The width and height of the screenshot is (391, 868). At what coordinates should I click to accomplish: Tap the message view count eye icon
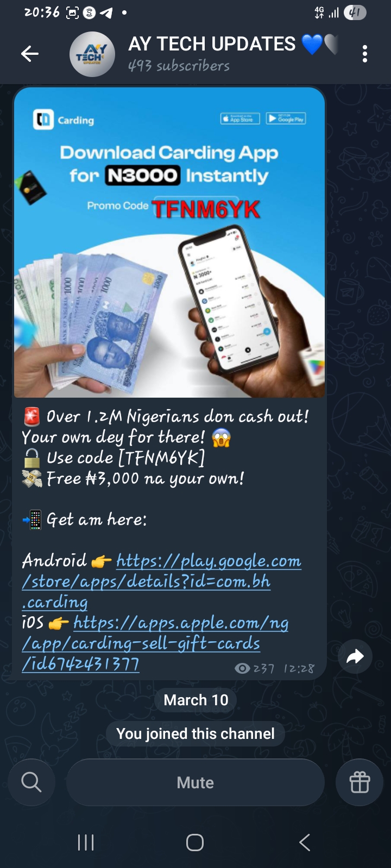coord(242,668)
